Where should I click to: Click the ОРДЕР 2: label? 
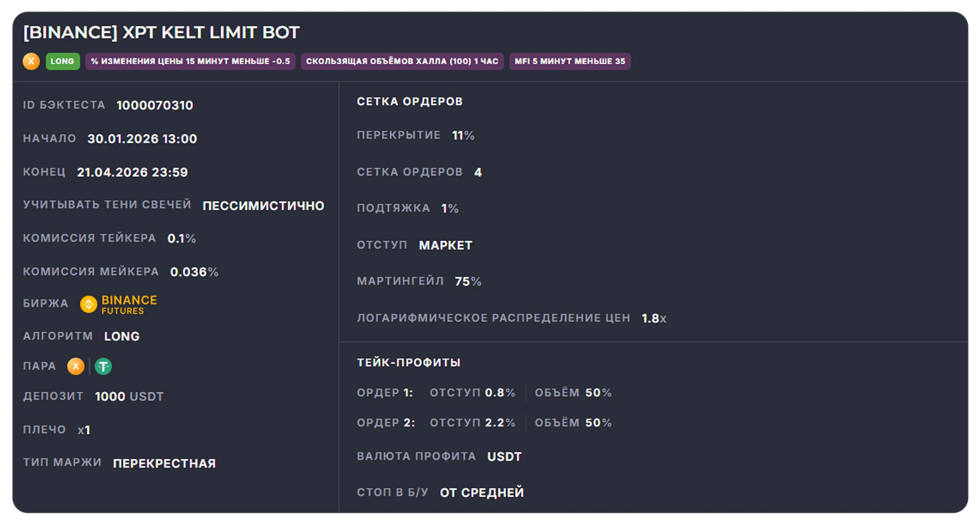click(x=386, y=423)
